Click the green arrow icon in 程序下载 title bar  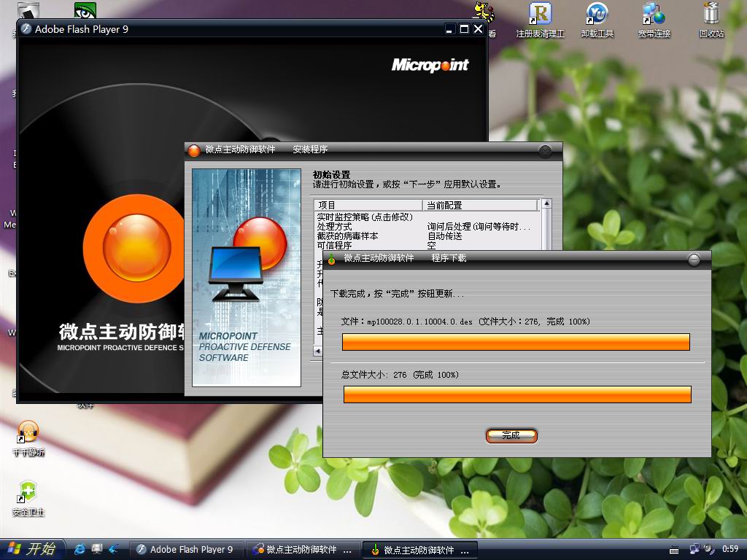[x=332, y=259]
